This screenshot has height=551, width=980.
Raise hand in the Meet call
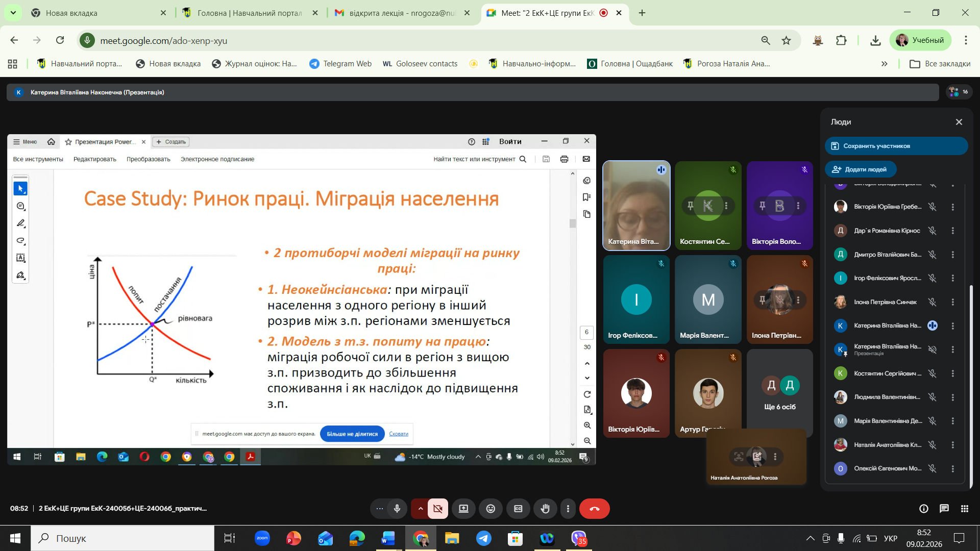(x=545, y=509)
